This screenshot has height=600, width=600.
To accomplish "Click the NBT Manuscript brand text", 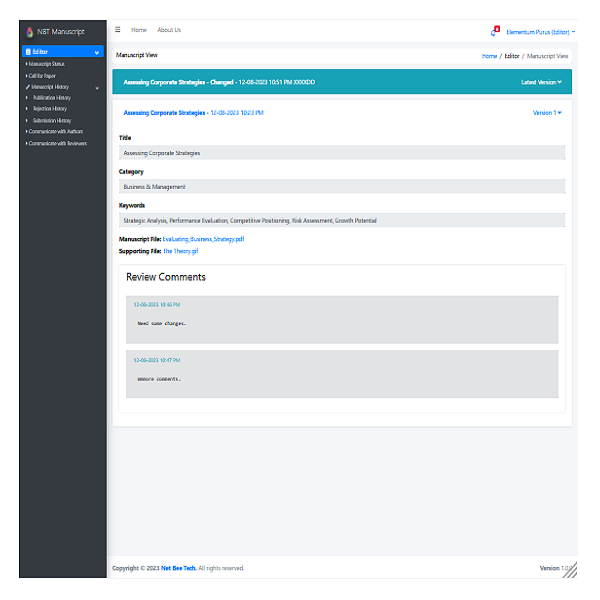I will (x=60, y=31).
